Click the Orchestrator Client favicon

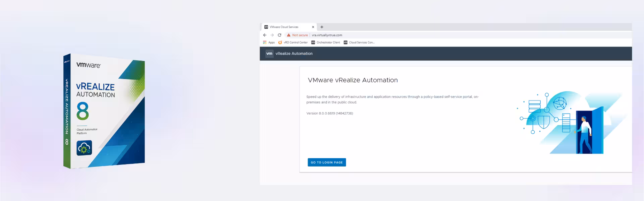[x=313, y=43]
